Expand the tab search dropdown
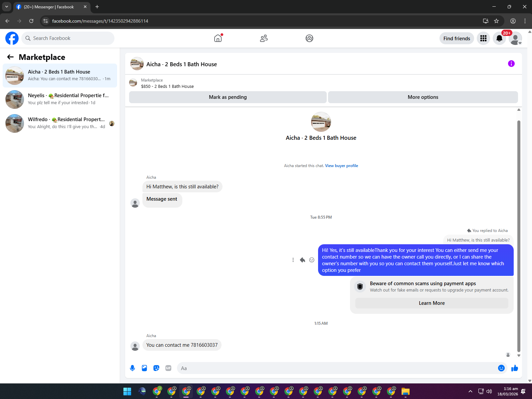Screen dimensions: 532x399 click(x=7, y=7)
